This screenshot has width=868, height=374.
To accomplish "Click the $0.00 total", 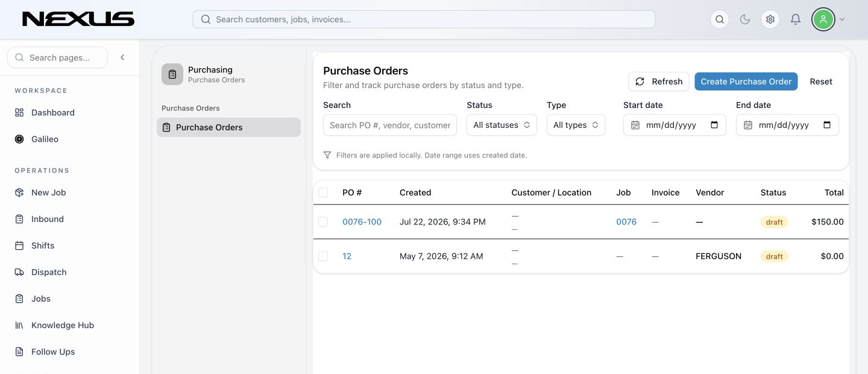I will (x=832, y=256).
